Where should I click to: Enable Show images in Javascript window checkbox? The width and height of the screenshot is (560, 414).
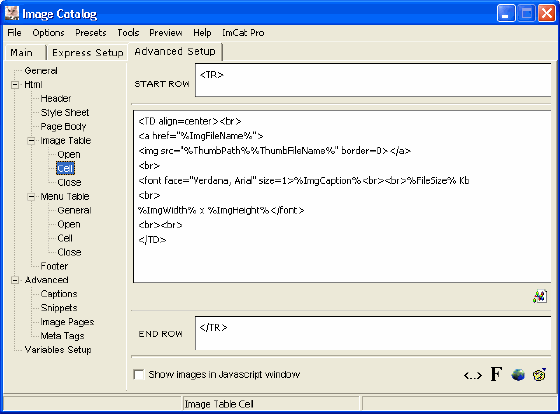coord(139,374)
